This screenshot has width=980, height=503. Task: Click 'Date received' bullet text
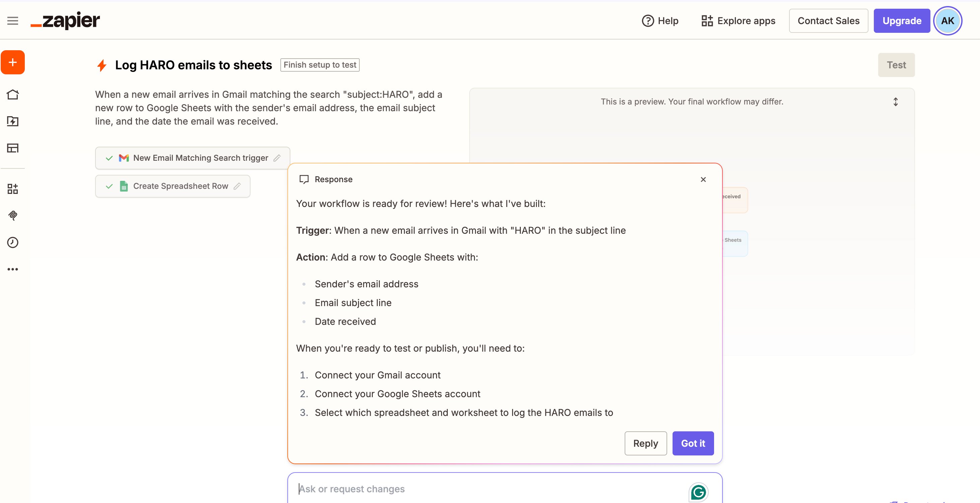pyautogui.click(x=345, y=321)
